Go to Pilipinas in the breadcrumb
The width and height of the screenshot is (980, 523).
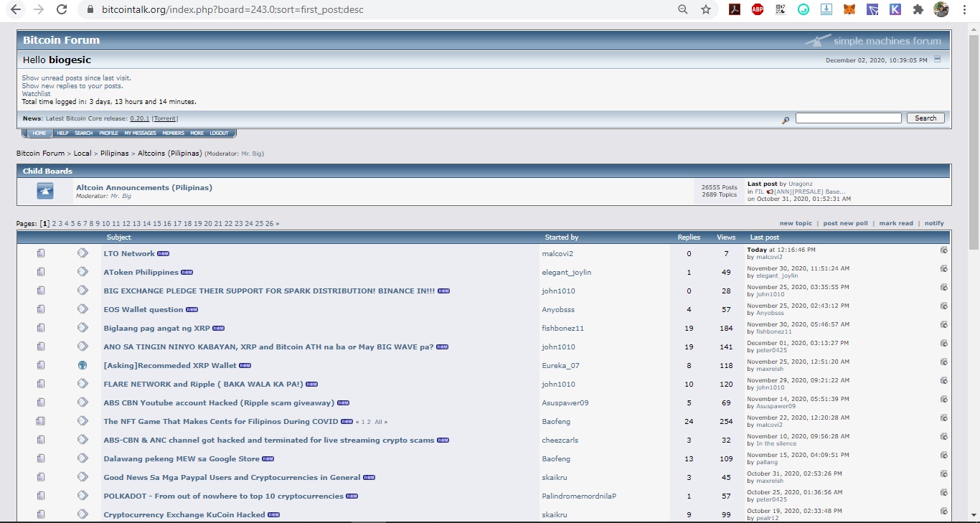(x=115, y=154)
